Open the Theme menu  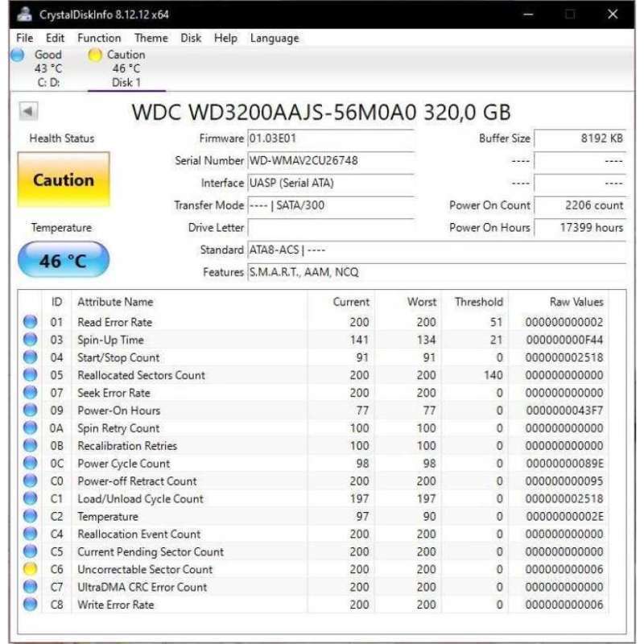pos(151,38)
